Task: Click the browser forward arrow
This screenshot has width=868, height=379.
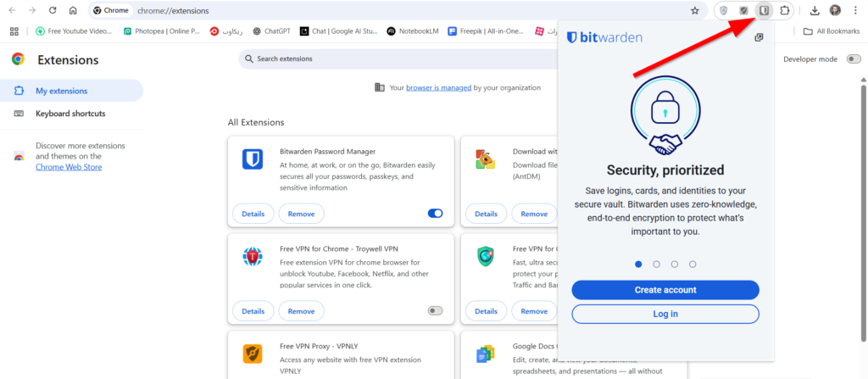Action: tap(32, 10)
